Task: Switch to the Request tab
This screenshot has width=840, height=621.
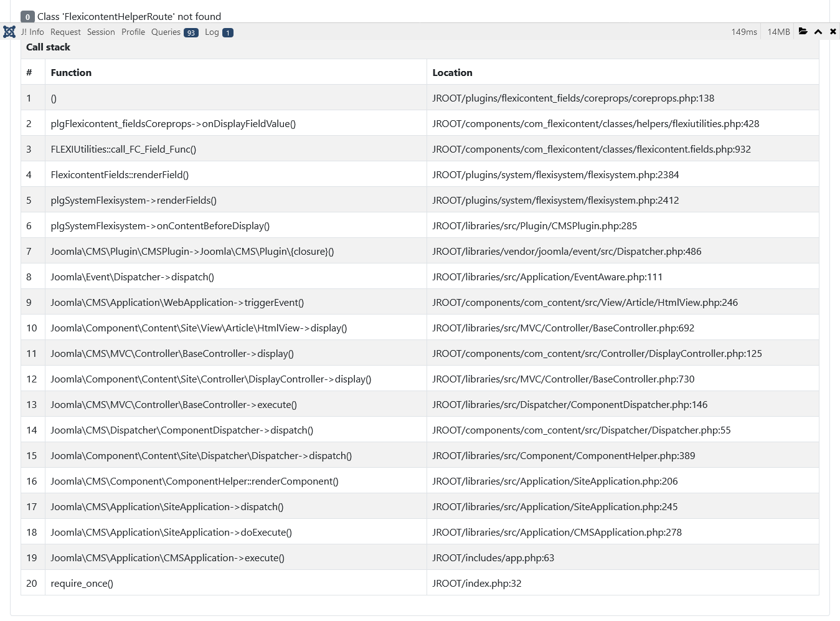Action: coord(65,32)
